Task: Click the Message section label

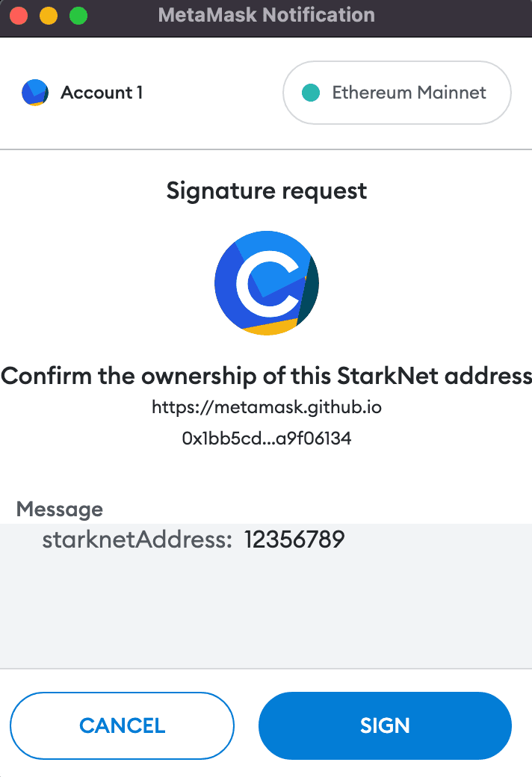Action: [x=60, y=510]
